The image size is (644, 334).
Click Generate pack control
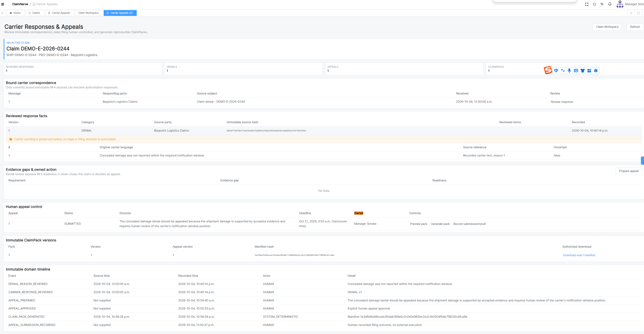point(440,224)
